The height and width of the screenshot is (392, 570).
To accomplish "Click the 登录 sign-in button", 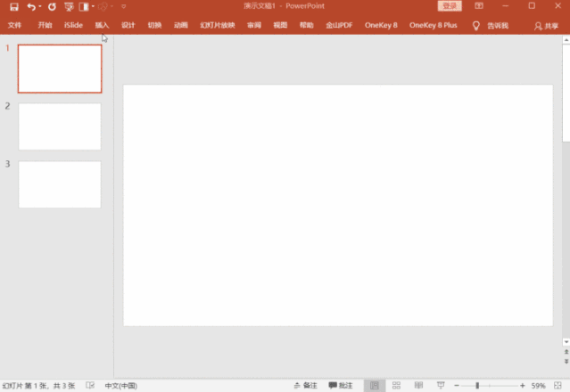I will click(450, 6).
